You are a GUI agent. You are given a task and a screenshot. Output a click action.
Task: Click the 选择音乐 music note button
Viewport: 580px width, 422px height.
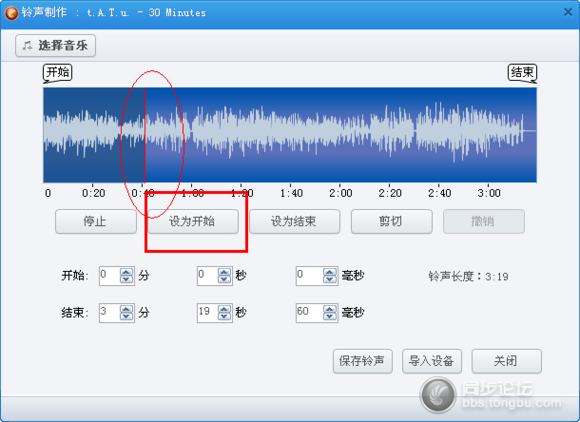[55, 45]
